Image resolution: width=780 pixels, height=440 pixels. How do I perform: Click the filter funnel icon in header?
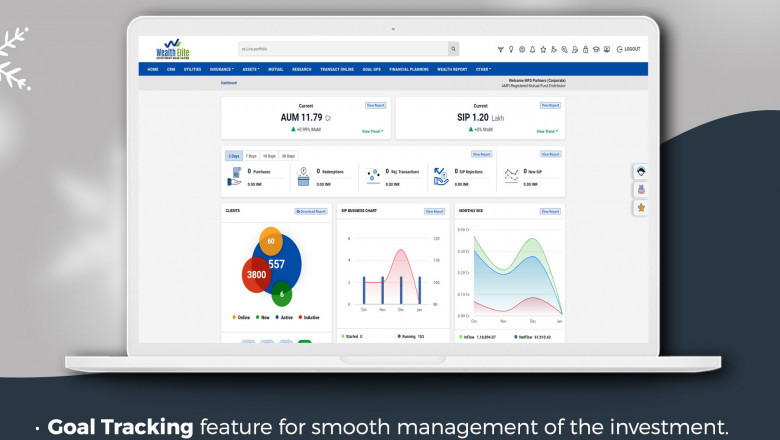click(500, 49)
